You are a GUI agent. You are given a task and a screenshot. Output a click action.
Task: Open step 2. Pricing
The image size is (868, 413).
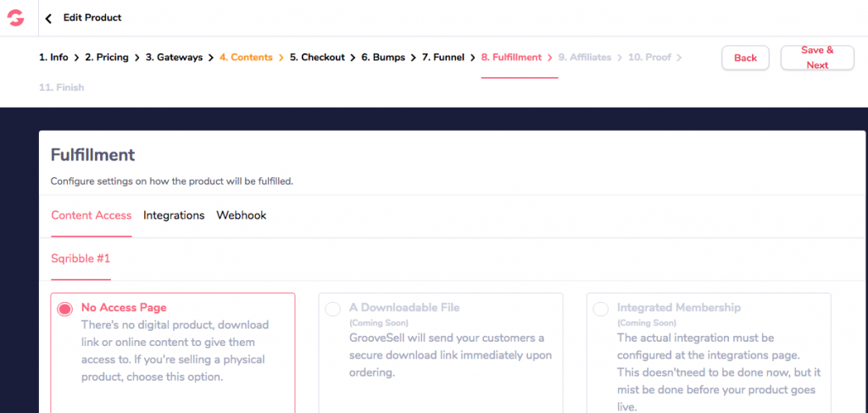coord(107,58)
